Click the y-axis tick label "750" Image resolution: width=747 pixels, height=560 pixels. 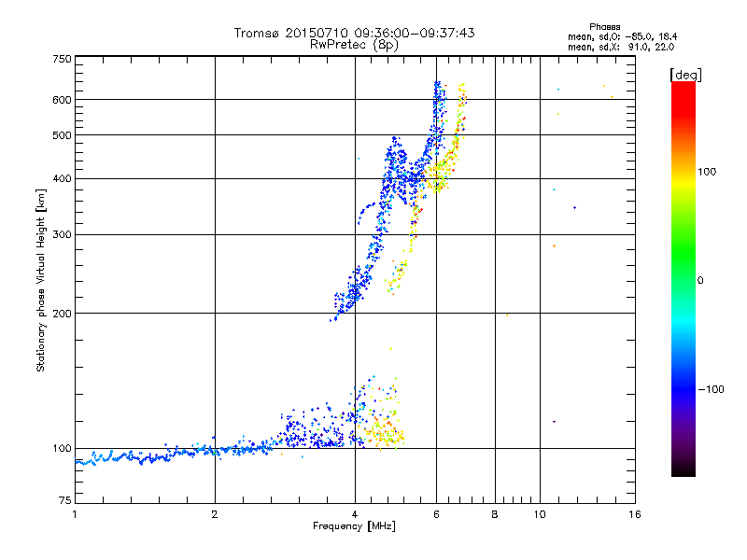click(x=62, y=59)
